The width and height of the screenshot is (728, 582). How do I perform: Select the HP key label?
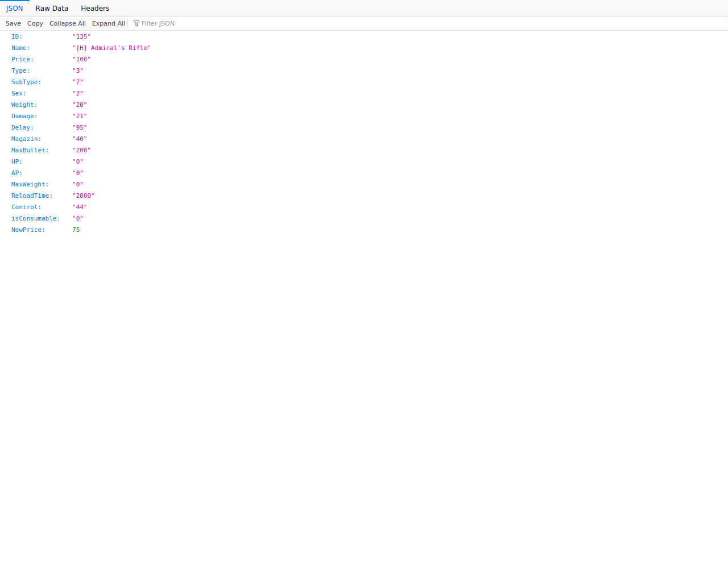pyautogui.click(x=17, y=161)
